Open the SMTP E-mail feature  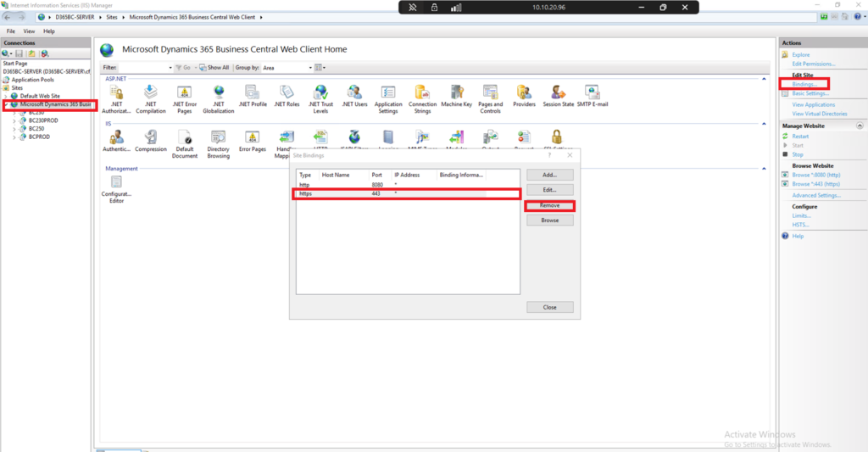[x=593, y=96]
